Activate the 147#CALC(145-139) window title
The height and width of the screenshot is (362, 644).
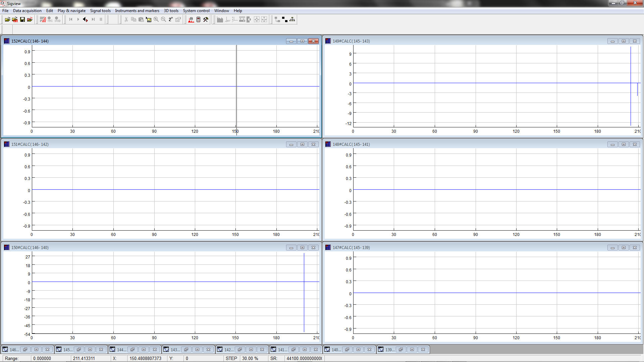click(x=351, y=247)
